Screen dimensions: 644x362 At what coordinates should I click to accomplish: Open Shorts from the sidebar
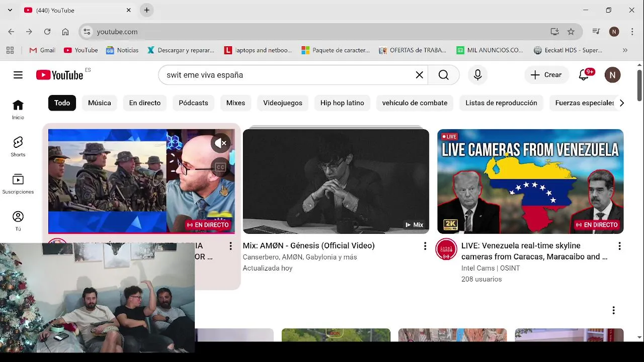coord(18,147)
